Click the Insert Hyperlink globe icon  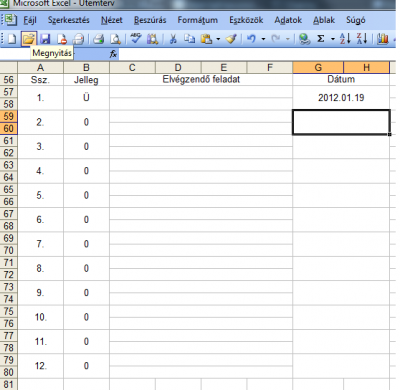[304, 39]
